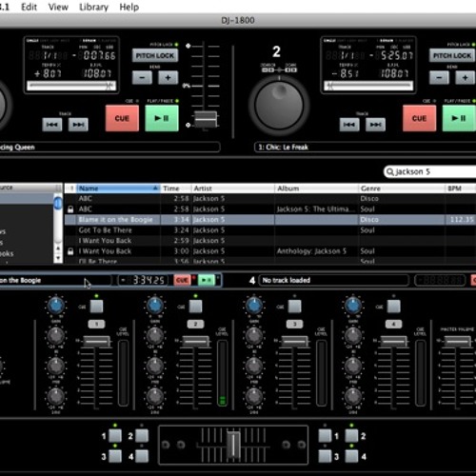Click the crossfader handle
The width and height of the screenshot is (476, 476).
233,445
